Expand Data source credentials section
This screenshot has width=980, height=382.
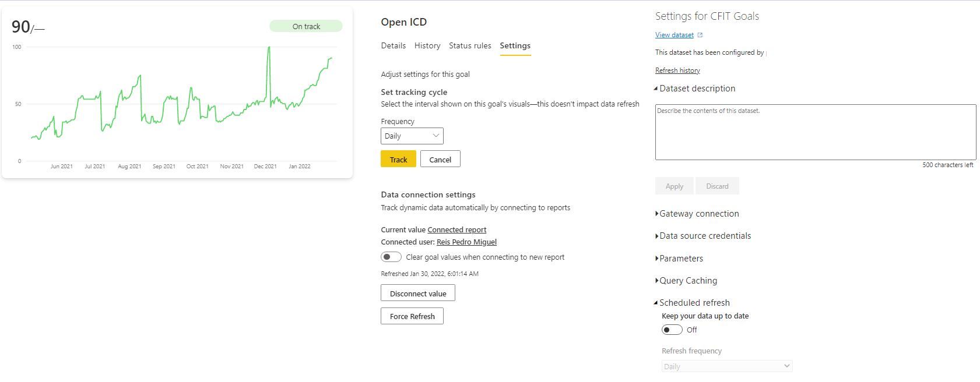[703, 236]
